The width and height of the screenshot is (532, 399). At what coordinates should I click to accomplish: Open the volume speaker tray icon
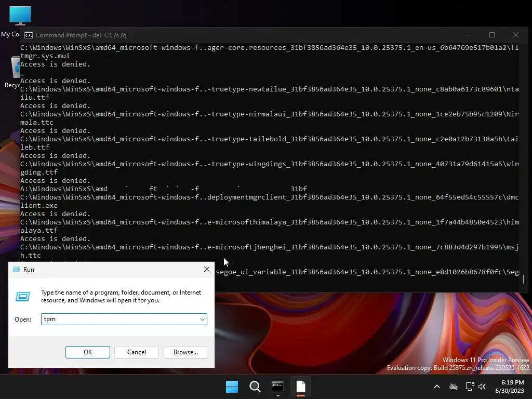482,387
